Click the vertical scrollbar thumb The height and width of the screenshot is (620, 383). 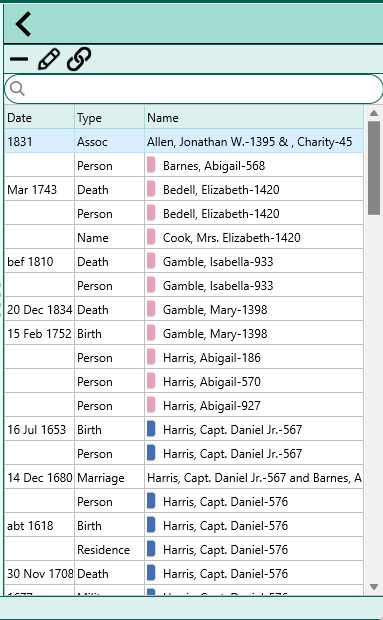tap(374, 168)
